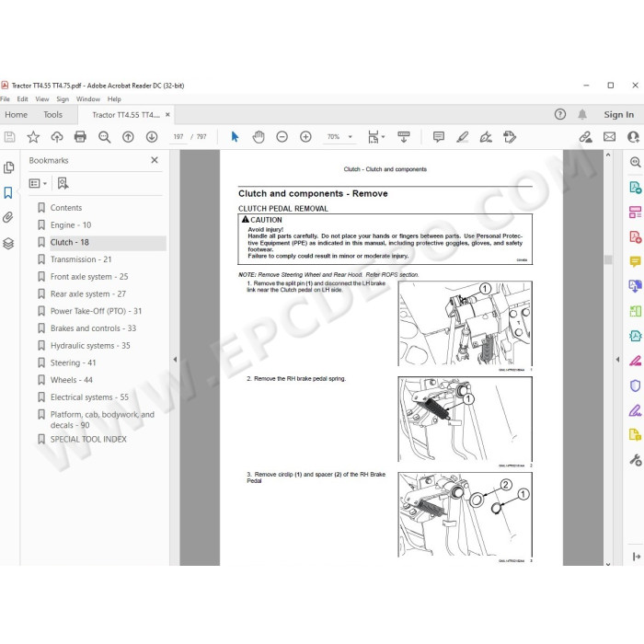Close the Bookmarks panel

(x=155, y=160)
